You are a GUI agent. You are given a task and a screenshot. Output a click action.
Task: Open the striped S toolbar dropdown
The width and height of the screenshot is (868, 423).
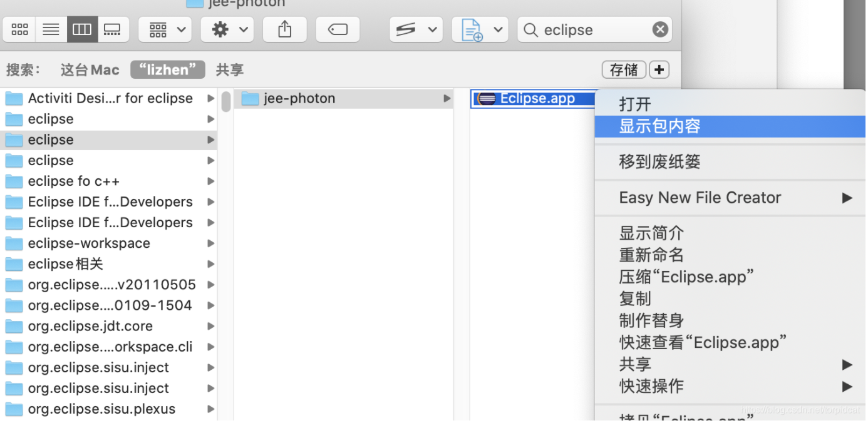[x=416, y=29]
